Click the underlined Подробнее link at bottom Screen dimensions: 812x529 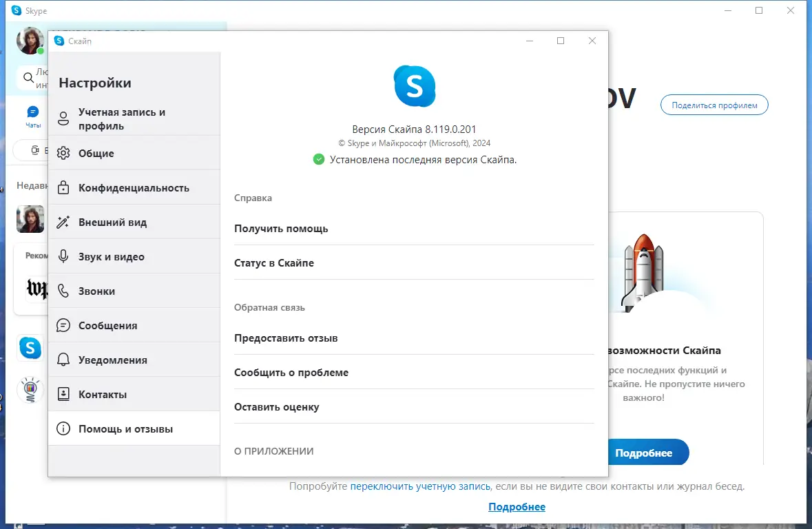pyautogui.click(x=517, y=507)
